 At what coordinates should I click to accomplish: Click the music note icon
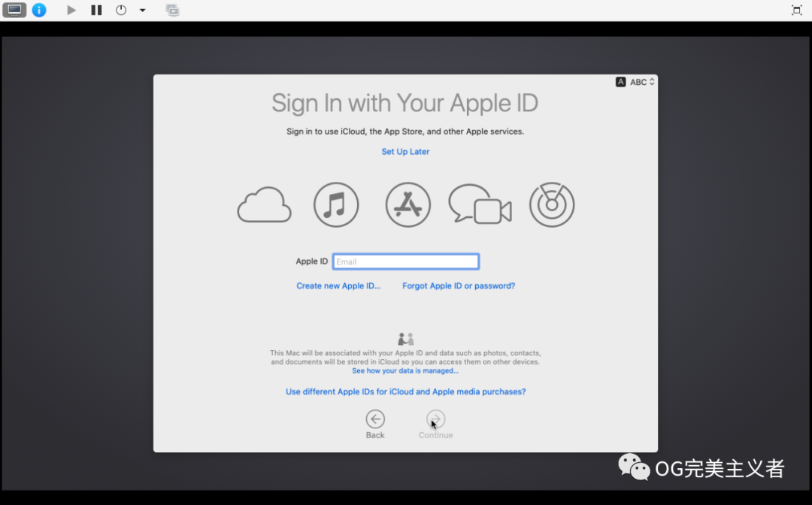point(336,205)
